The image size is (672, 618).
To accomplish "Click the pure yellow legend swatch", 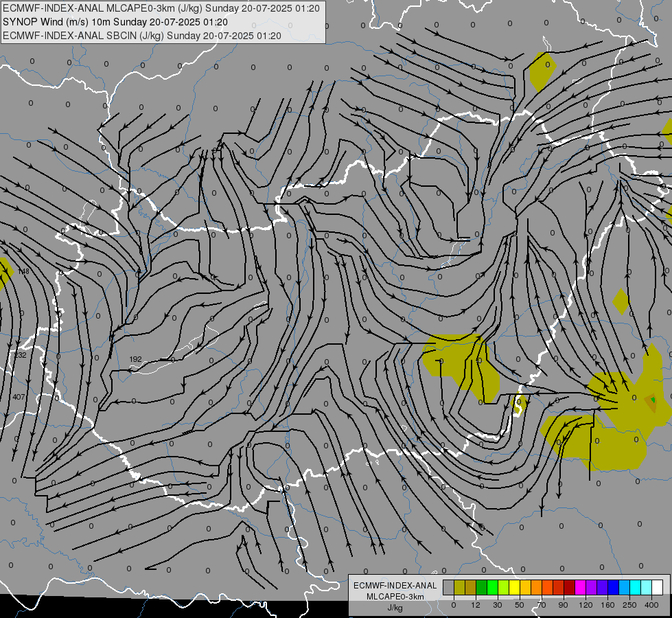I will tap(515, 587).
